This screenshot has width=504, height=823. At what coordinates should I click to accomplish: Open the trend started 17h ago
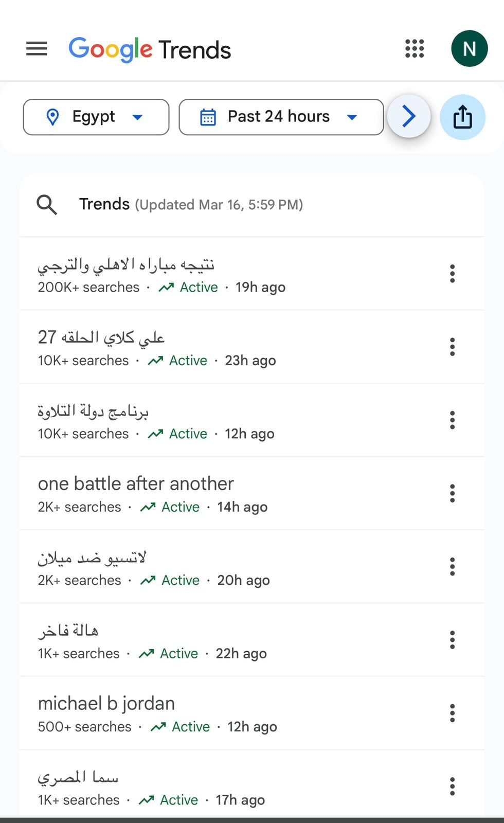point(78,778)
